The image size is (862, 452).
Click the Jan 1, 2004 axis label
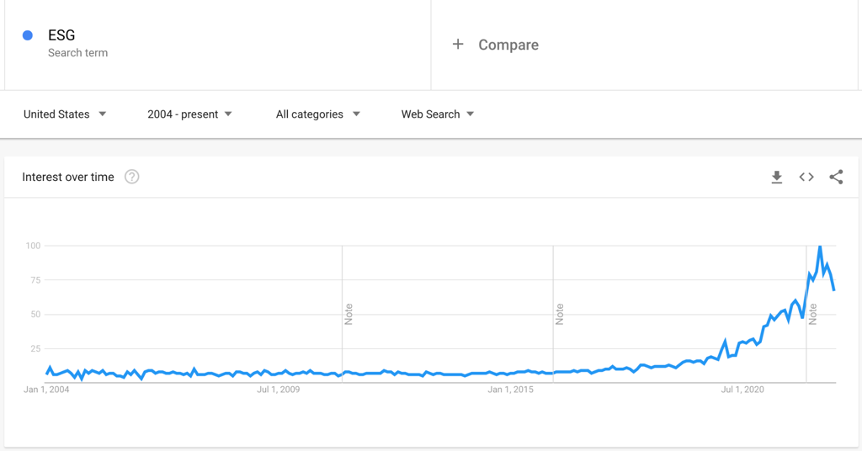(x=47, y=389)
